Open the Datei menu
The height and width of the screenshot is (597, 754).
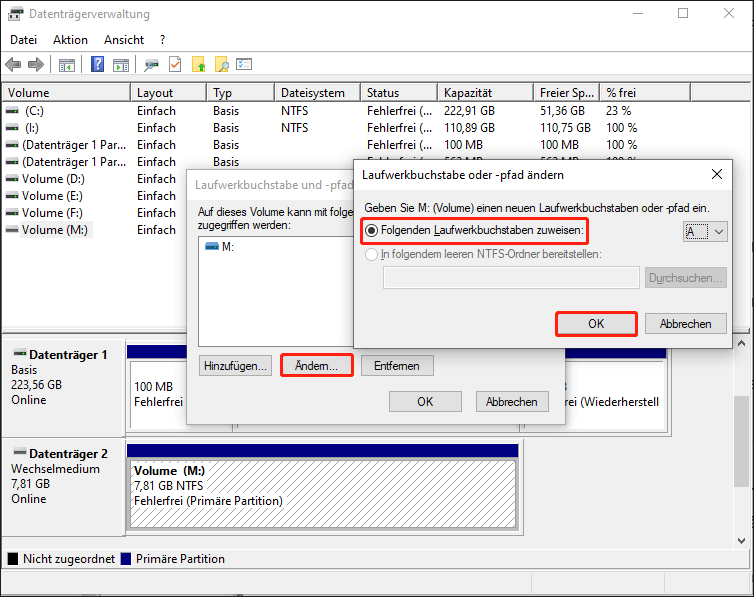point(23,39)
